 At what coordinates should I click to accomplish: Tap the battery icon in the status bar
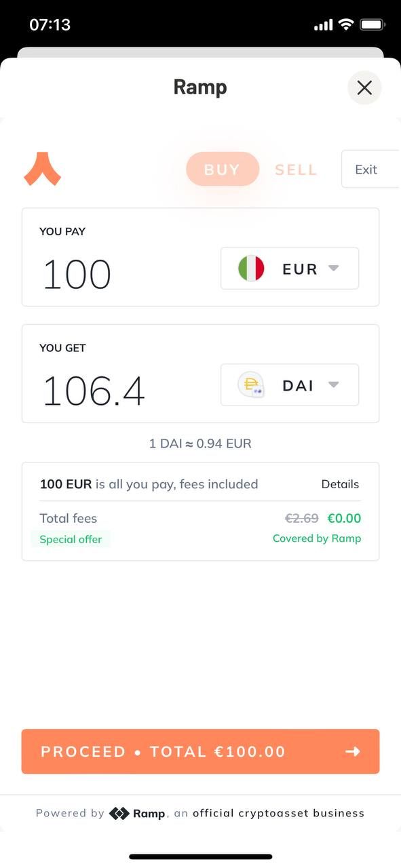point(373,25)
